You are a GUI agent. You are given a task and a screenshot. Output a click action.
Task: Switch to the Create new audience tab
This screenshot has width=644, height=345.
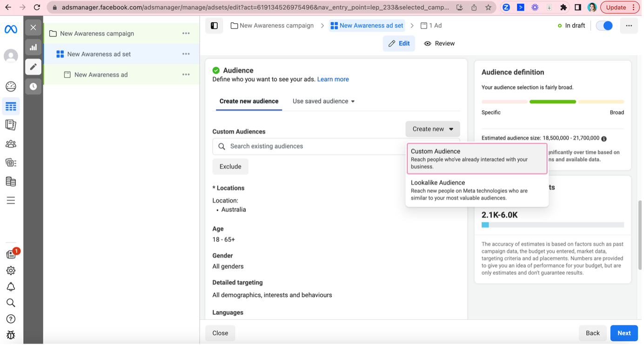(249, 101)
